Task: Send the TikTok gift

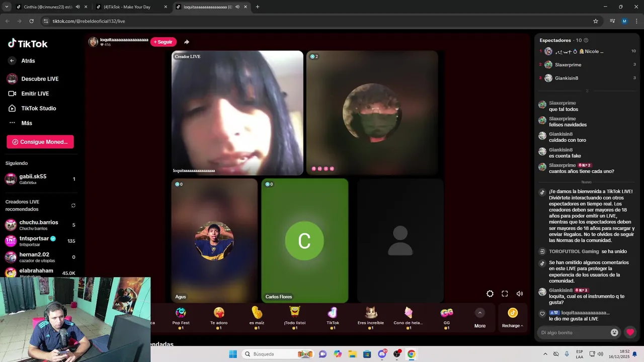Action: pyautogui.click(x=333, y=317)
